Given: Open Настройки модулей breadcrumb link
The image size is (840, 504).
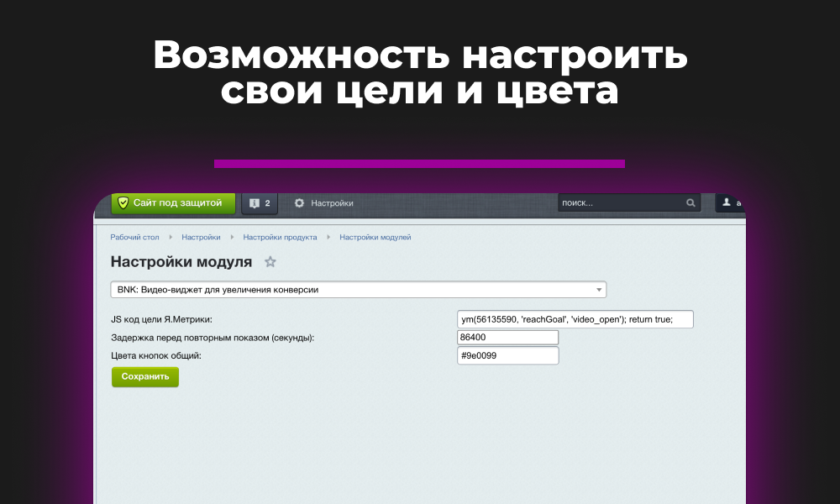Looking at the screenshot, I should pyautogui.click(x=375, y=238).
